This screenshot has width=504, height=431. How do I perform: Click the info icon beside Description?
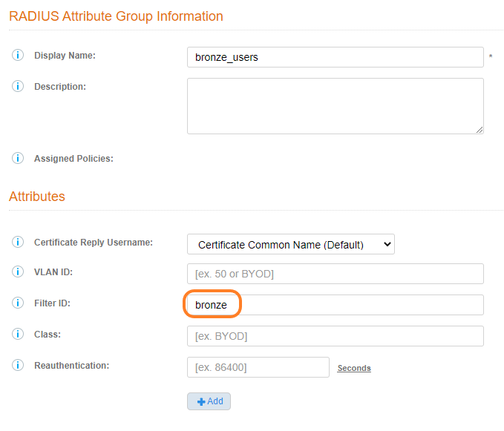coord(18,87)
